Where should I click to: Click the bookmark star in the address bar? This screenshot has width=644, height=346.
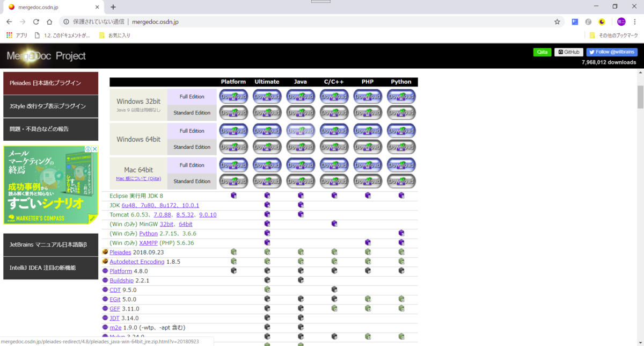[x=557, y=21]
